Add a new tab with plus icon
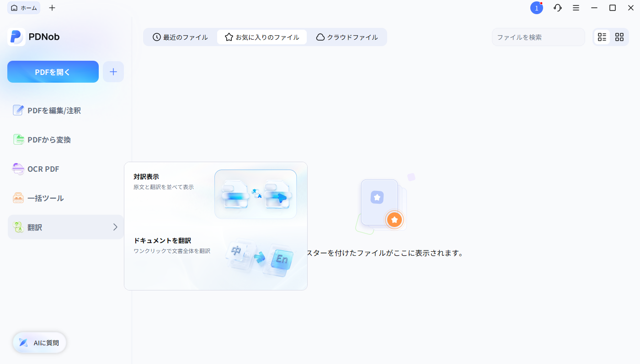Viewport: 640px width, 364px height. tap(52, 8)
